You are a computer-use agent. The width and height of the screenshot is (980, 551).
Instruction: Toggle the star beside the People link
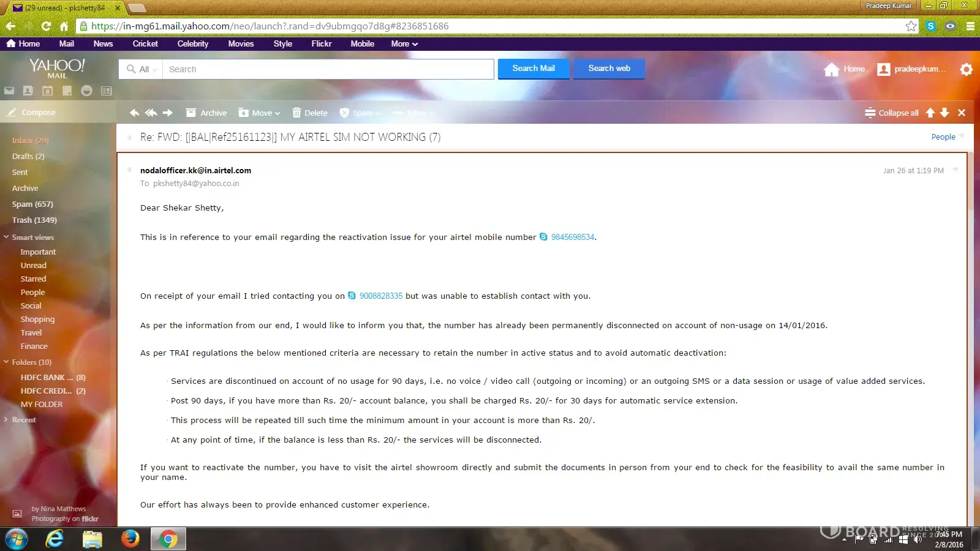pos(962,136)
